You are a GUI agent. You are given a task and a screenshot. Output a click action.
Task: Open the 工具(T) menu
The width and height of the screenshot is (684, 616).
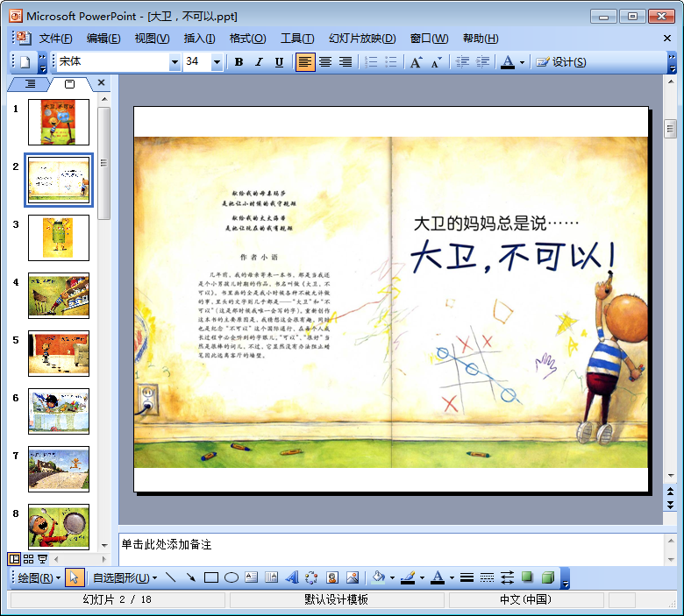[297, 39]
